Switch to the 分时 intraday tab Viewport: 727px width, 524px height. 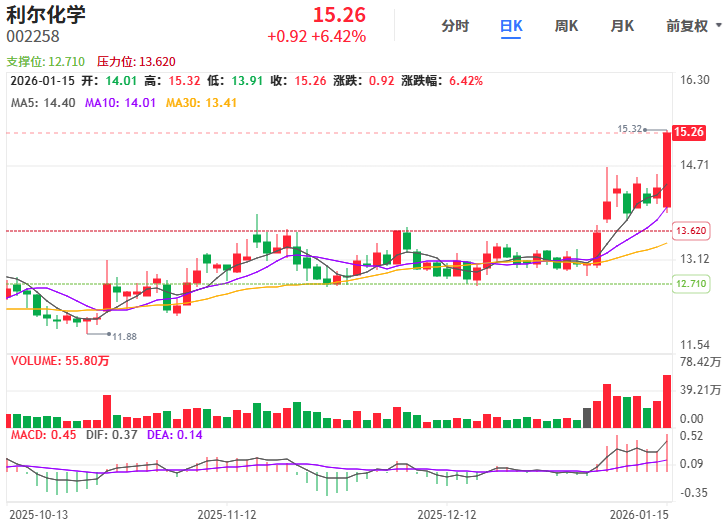click(455, 26)
